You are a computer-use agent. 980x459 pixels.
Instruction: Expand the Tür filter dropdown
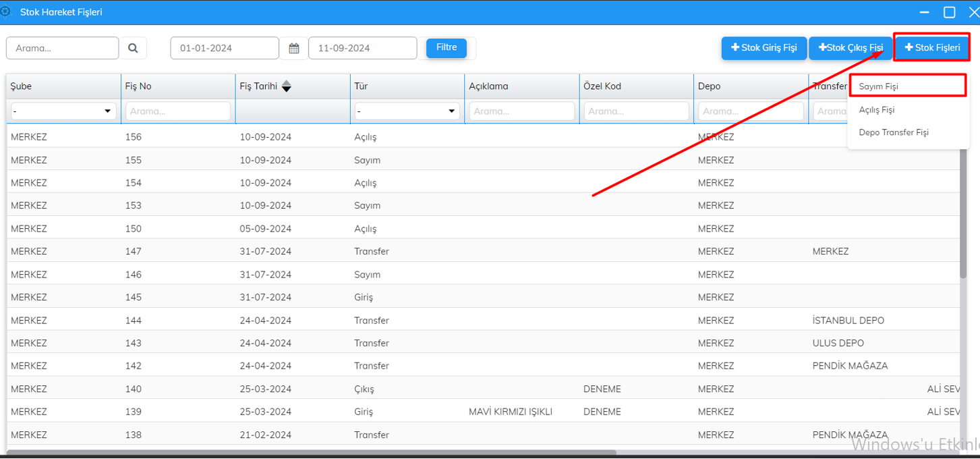(407, 111)
